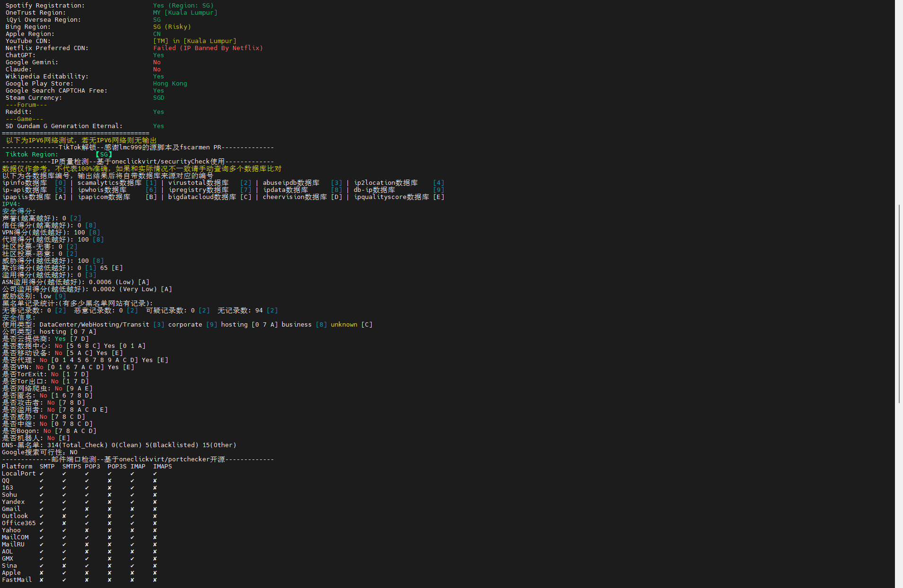The width and height of the screenshot is (903, 588).
Task: Click the 'IMAPS' column header
Action: (x=163, y=467)
